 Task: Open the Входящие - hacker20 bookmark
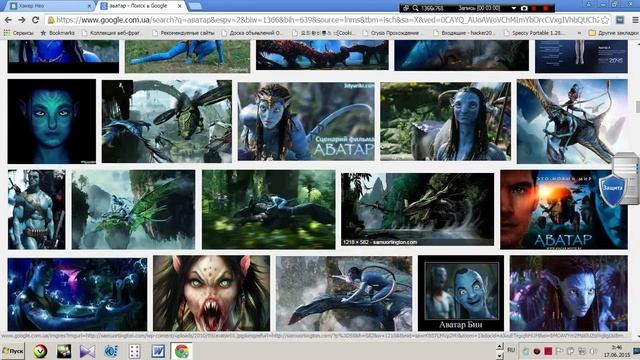click(x=464, y=33)
